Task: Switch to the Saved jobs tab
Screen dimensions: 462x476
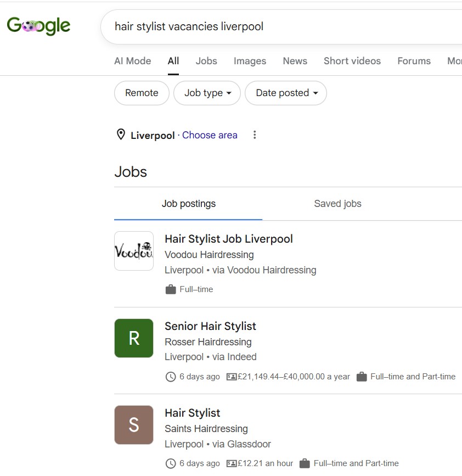Action: tap(337, 204)
